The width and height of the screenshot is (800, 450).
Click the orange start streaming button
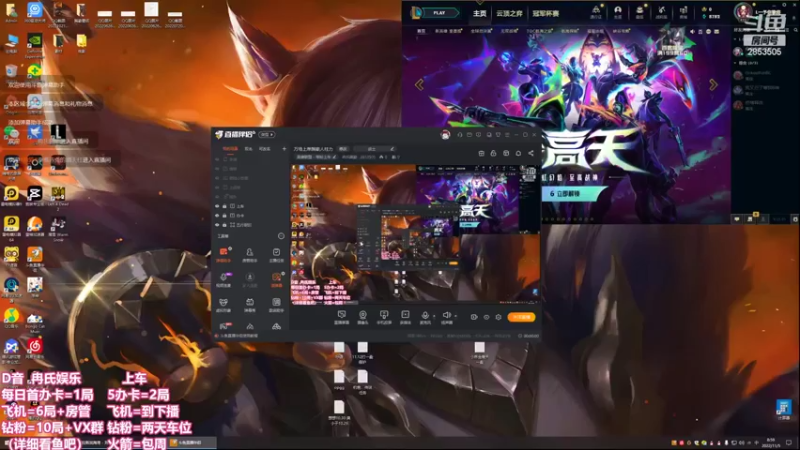(x=521, y=317)
